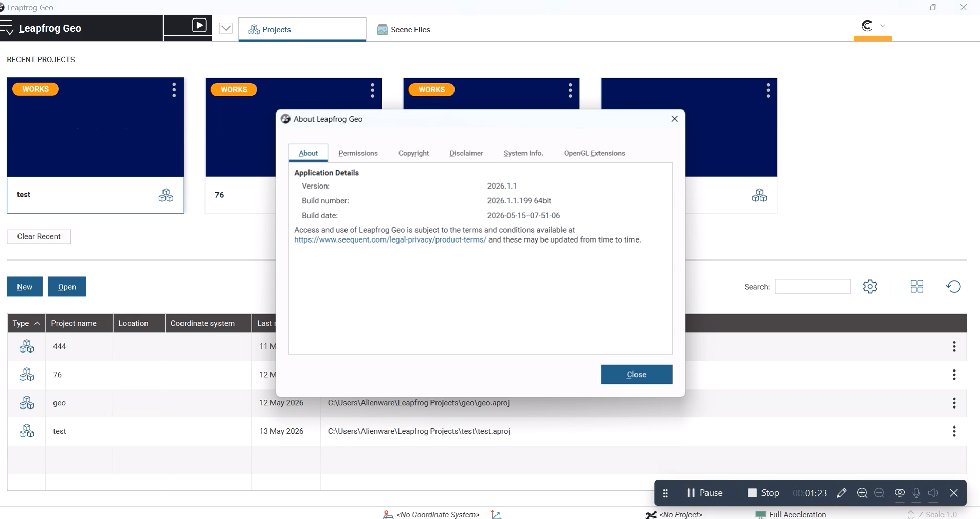Toggle the recorder webcam icon
This screenshot has height=519, width=980.
[899, 493]
